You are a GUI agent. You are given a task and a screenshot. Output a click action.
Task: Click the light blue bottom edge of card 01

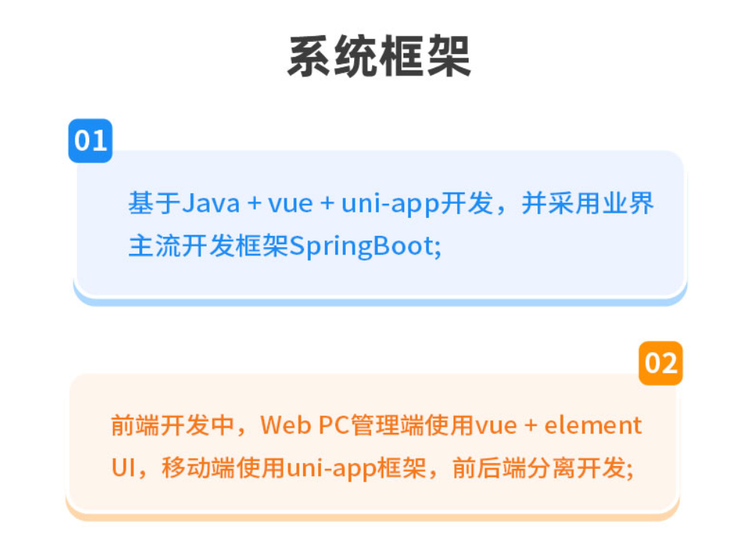(380, 302)
